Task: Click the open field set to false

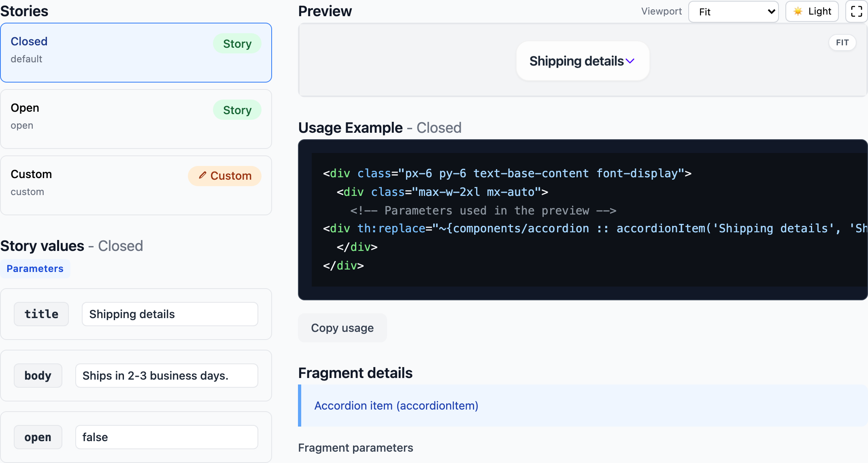Action: (x=166, y=437)
